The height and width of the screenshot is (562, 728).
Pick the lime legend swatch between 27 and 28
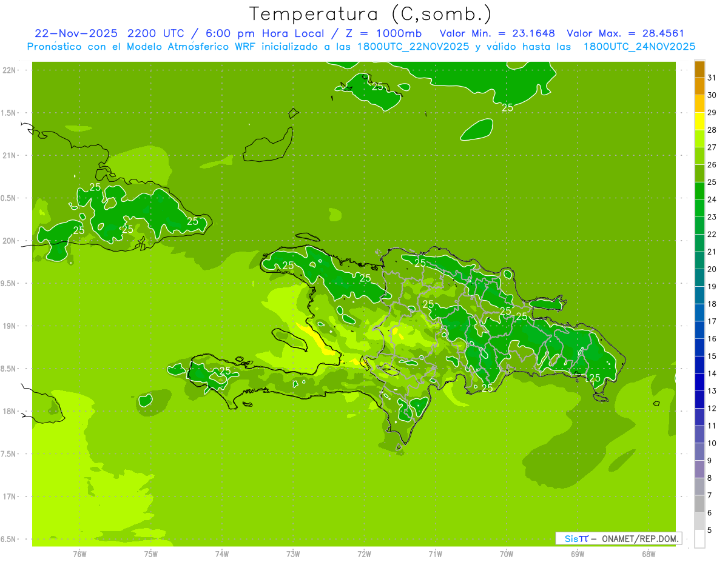(x=699, y=139)
